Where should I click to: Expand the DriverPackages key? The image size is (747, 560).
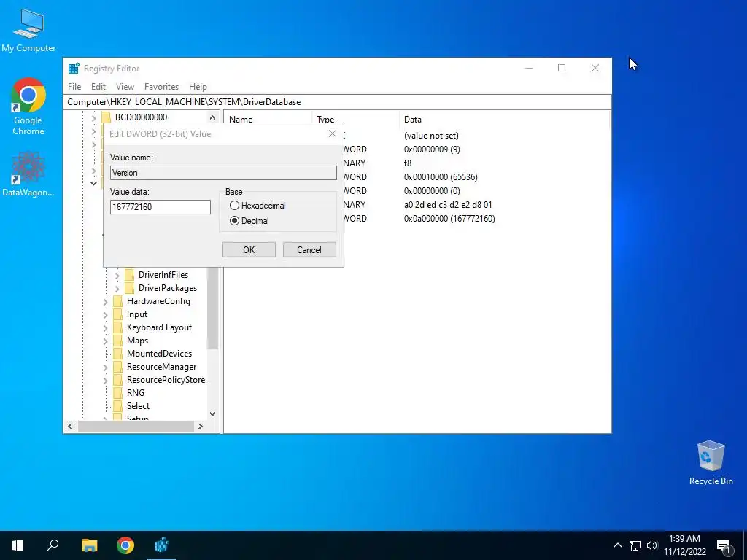117,288
